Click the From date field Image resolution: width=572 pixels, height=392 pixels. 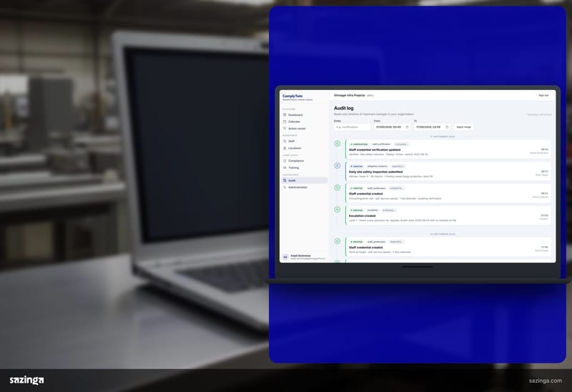click(392, 127)
